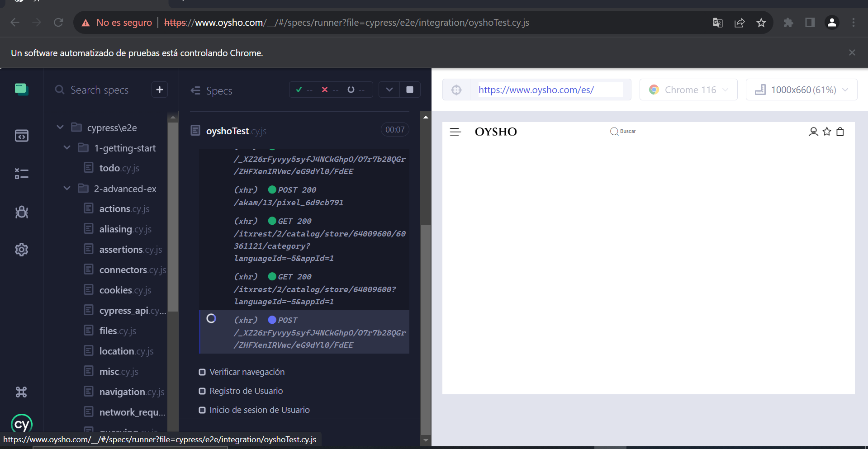The image size is (868, 449).
Task: Toggle the Chrome side panel icon
Action: pyautogui.click(x=810, y=23)
